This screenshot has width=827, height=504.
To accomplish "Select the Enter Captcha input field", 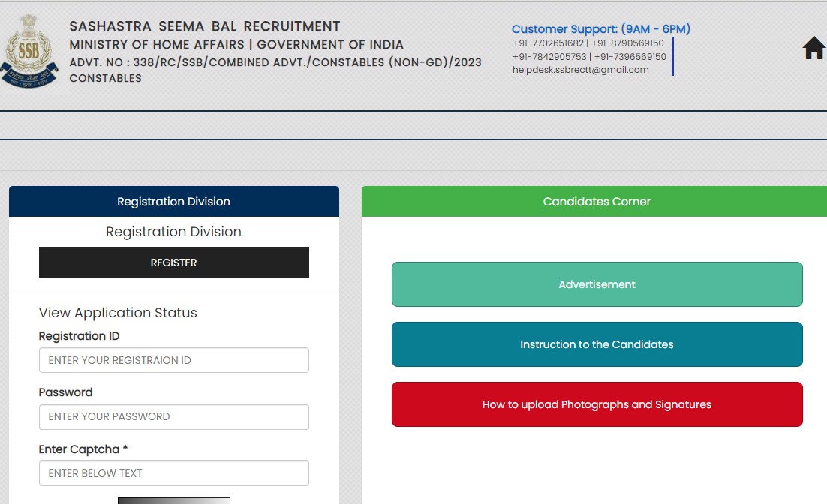I will 173,473.
